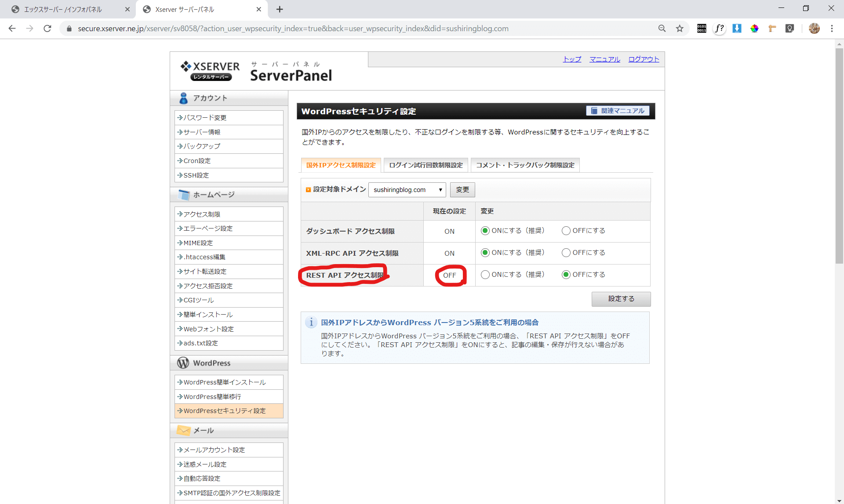
Task: Open バックアップ in sidebar
Action: 229,146
